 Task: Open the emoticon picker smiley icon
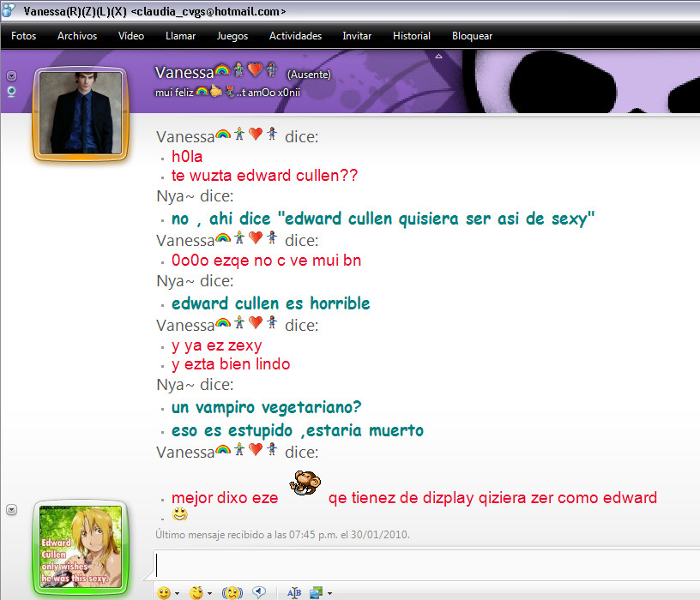(x=164, y=592)
